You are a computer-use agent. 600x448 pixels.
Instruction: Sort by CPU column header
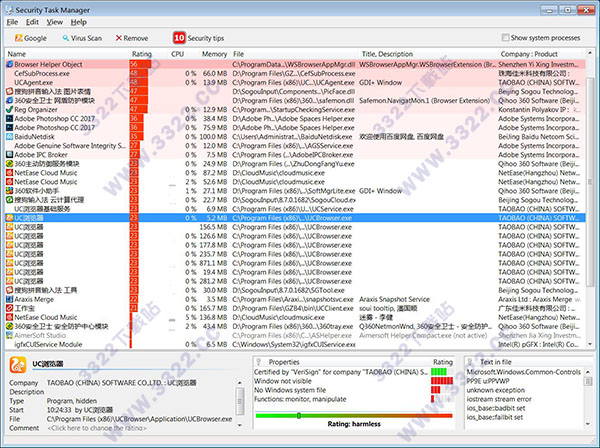[x=177, y=54]
